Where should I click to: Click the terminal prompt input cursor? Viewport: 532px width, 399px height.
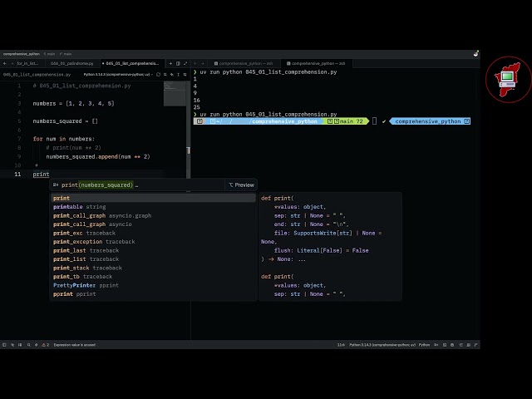click(x=374, y=121)
